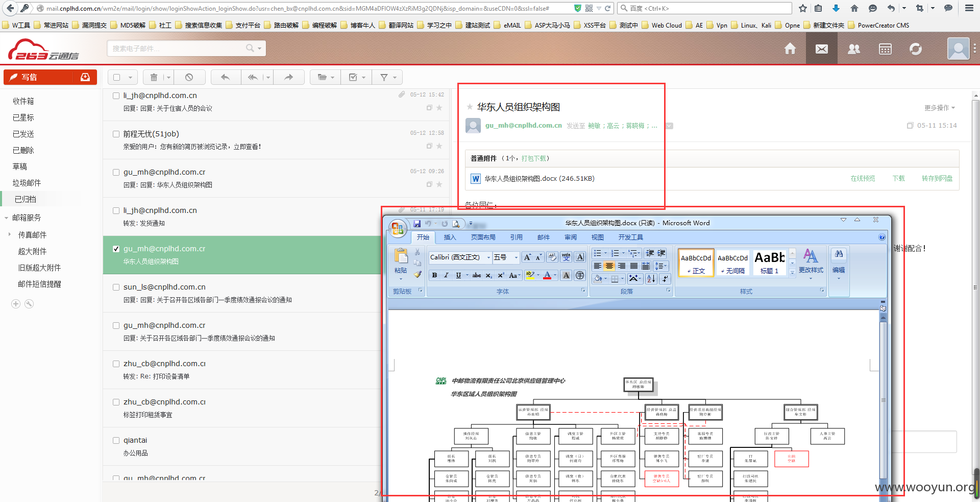Open the 已发送 folder
The width and height of the screenshot is (980, 502).
[23, 134]
